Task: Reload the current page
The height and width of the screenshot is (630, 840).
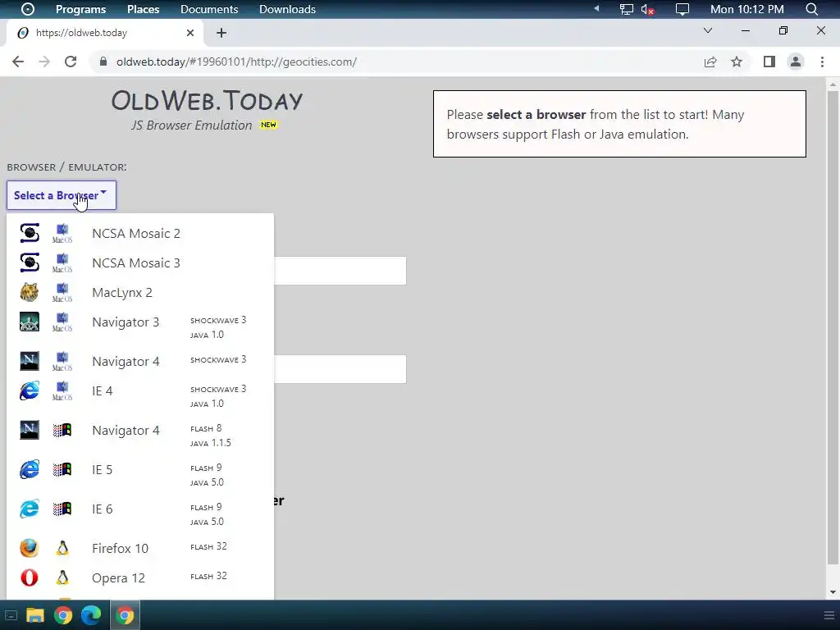Action: pos(71,62)
